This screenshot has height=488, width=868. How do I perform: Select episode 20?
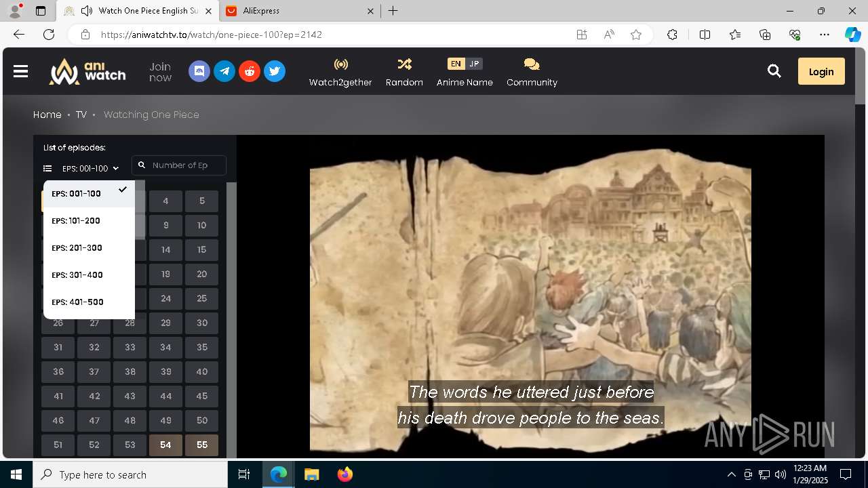click(x=201, y=274)
